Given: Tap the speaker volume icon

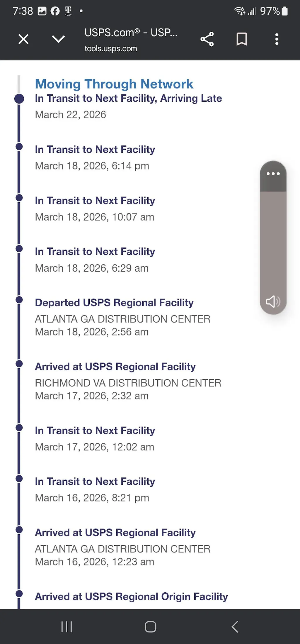Looking at the screenshot, I should tap(273, 301).
